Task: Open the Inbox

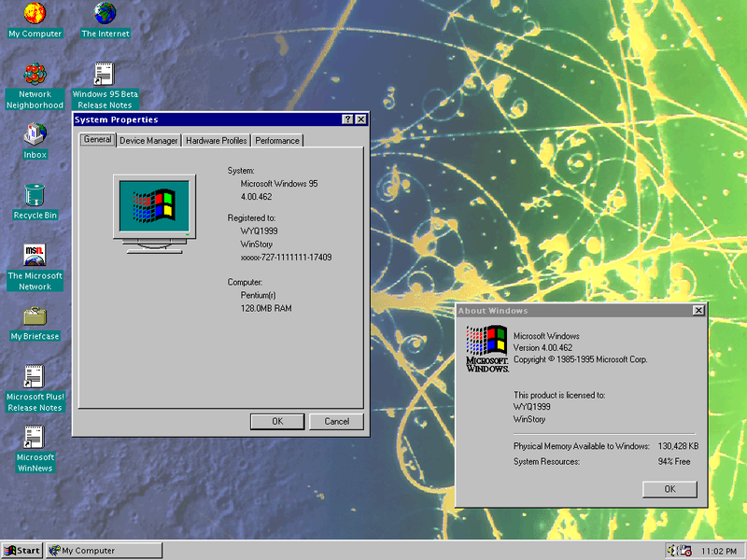Action: click(x=34, y=135)
